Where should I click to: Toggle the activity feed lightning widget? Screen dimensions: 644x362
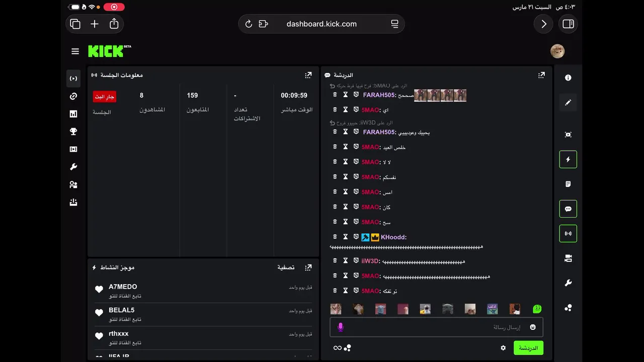[x=568, y=159]
